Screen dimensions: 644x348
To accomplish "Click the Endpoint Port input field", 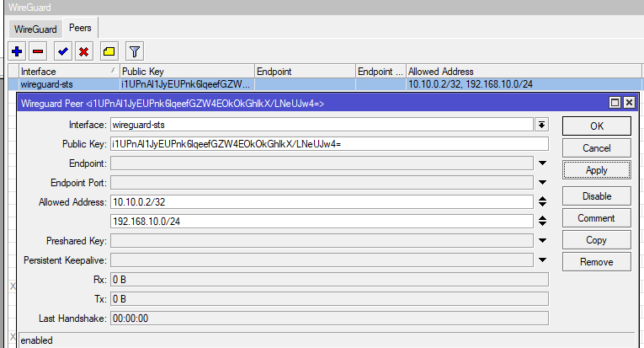I will coord(322,182).
